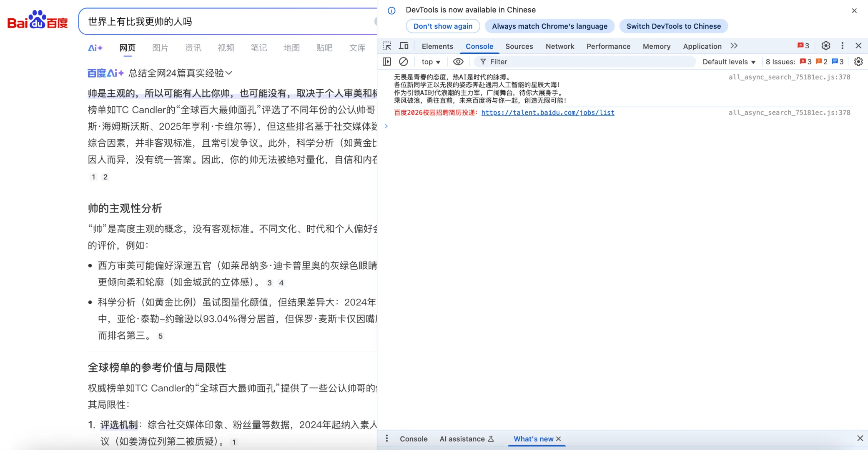868x450 pixels.
Task: Open the Default levels dropdown
Action: pos(729,62)
